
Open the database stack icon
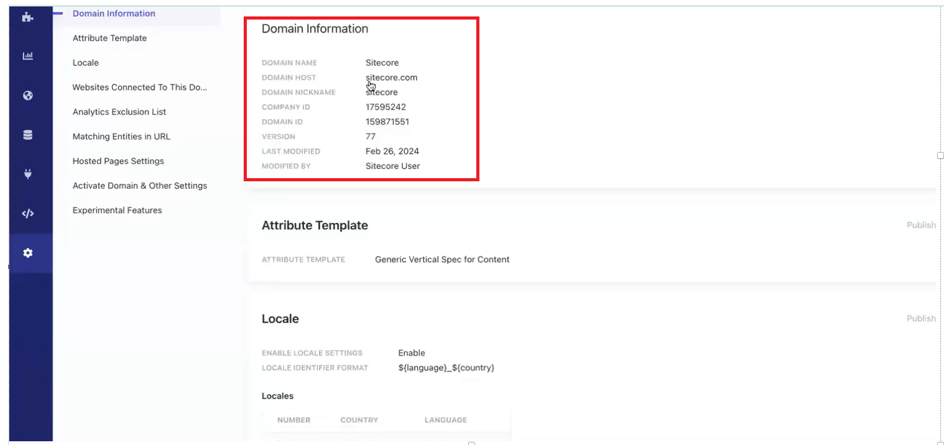(x=27, y=135)
